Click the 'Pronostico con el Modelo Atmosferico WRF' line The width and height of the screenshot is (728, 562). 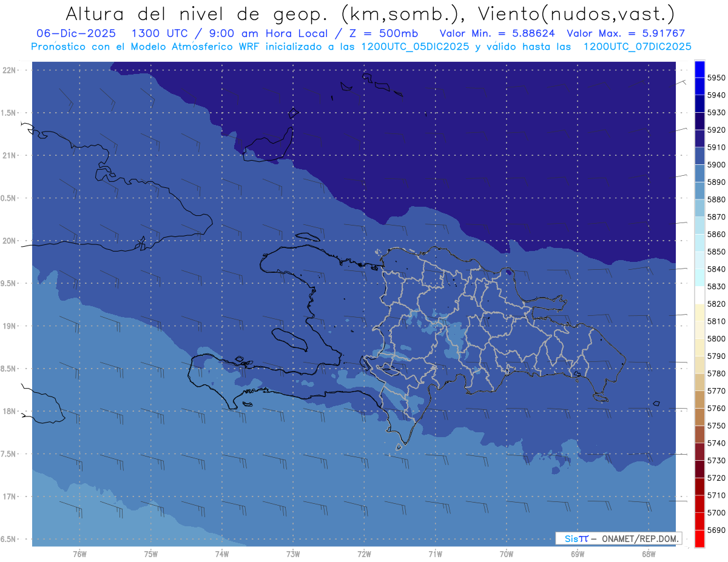[x=361, y=47]
